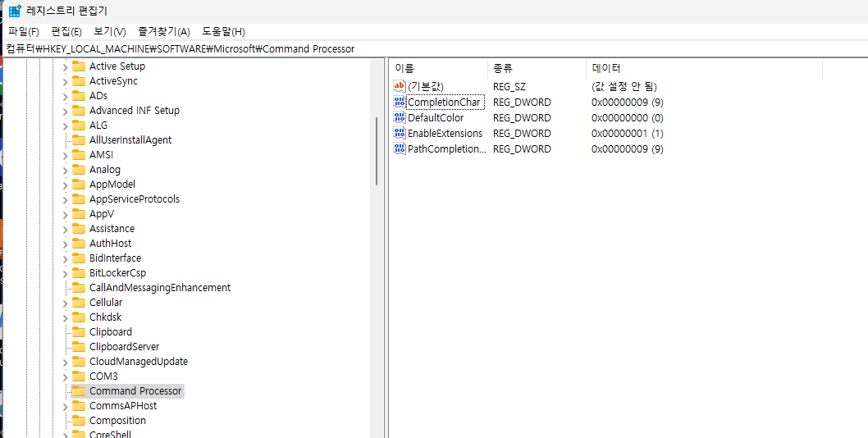868x438 pixels.
Task: Click the CompletionChar DWORD value icon
Action: pyautogui.click(x=399, y=102)
